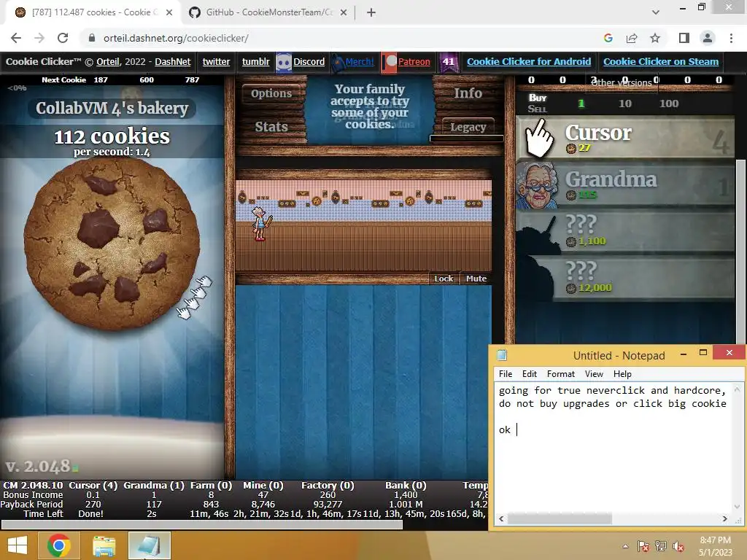The width and height of the screenshot is (747, 560).
Task: Open a new Chrome tab
Action: tap(371, 12)
